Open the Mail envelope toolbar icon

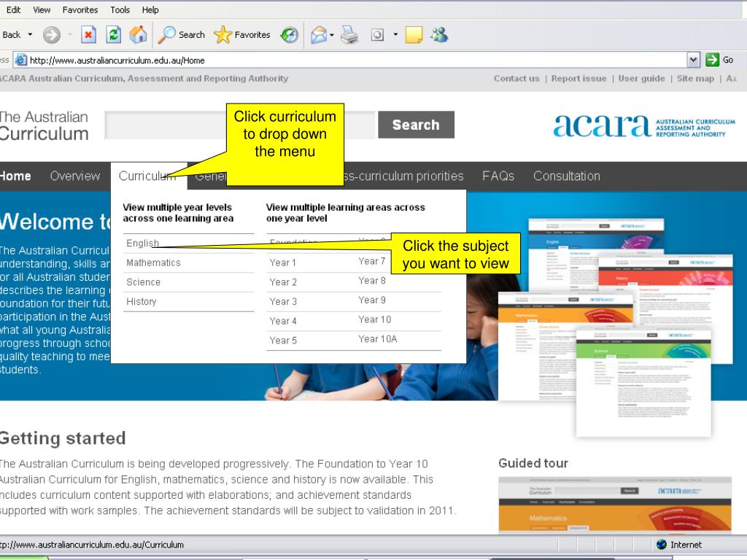tap(319, 35)
